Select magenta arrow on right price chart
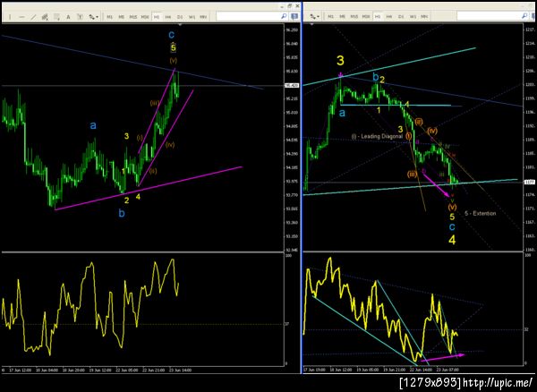This screenshot has height=392, width=537. [437, 185]
